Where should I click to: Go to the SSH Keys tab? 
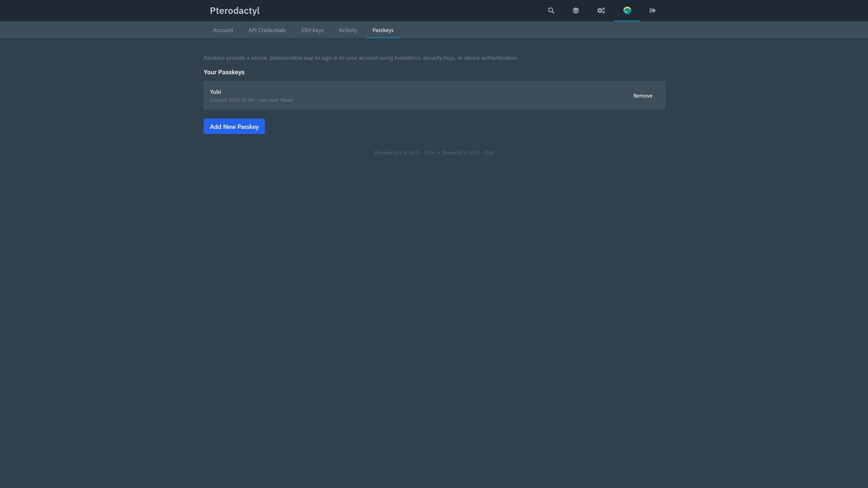point(312,30)
